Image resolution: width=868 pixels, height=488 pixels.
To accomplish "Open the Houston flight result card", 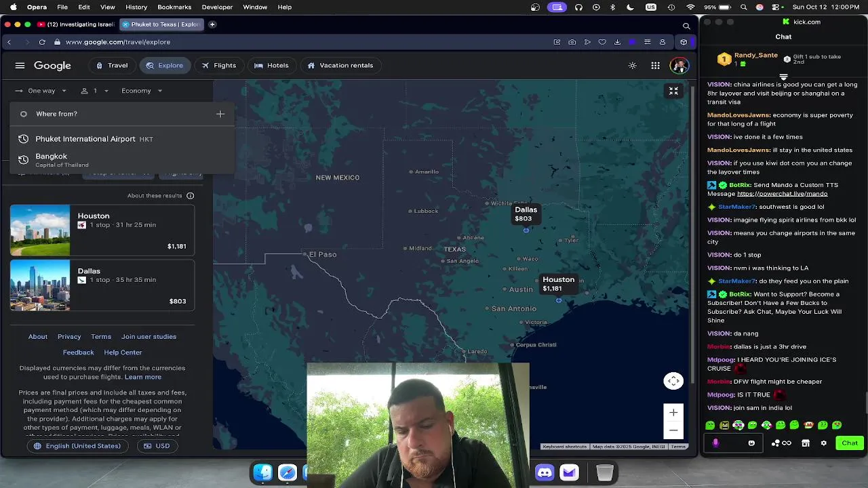I will point(102,230).
